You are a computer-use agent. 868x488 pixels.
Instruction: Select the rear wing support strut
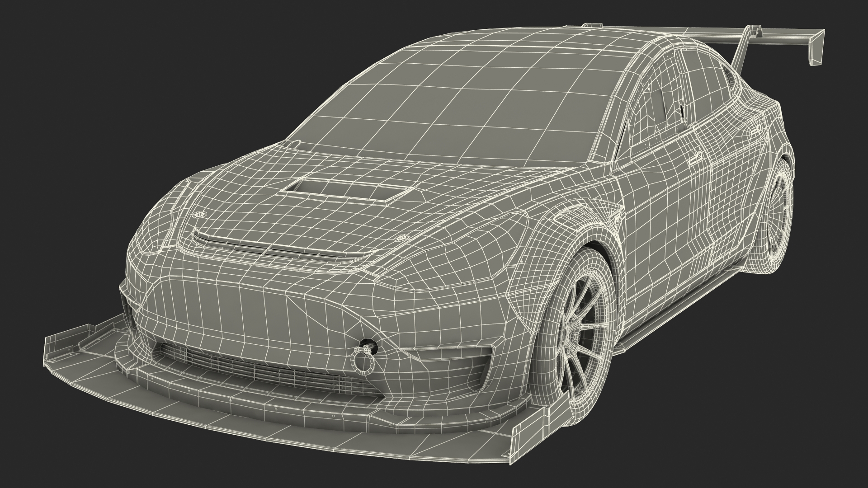[744, 50]
